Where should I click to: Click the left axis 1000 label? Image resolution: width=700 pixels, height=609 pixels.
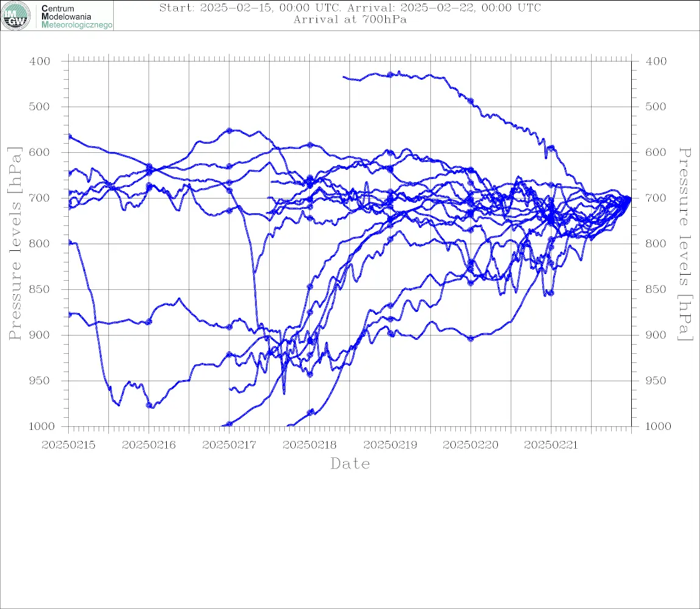click(x=42, y=426)
